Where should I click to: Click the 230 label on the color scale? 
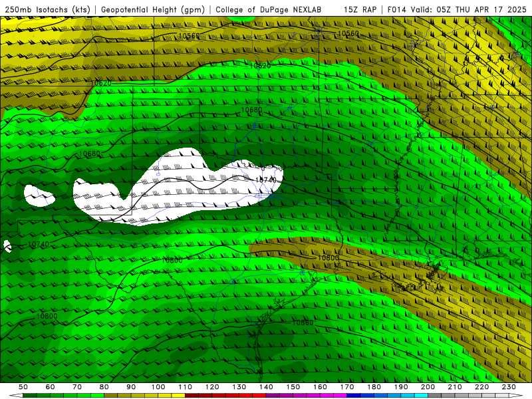point(509,387)
